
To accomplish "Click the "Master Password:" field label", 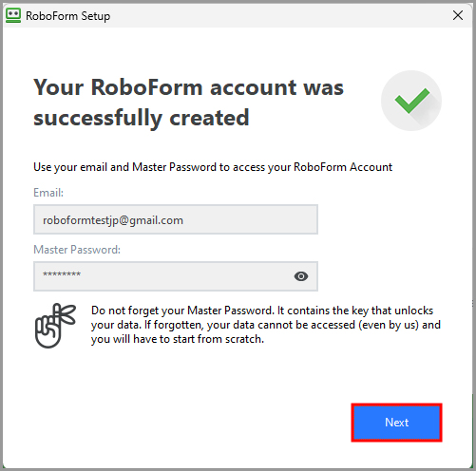I will tap(77, 250).
